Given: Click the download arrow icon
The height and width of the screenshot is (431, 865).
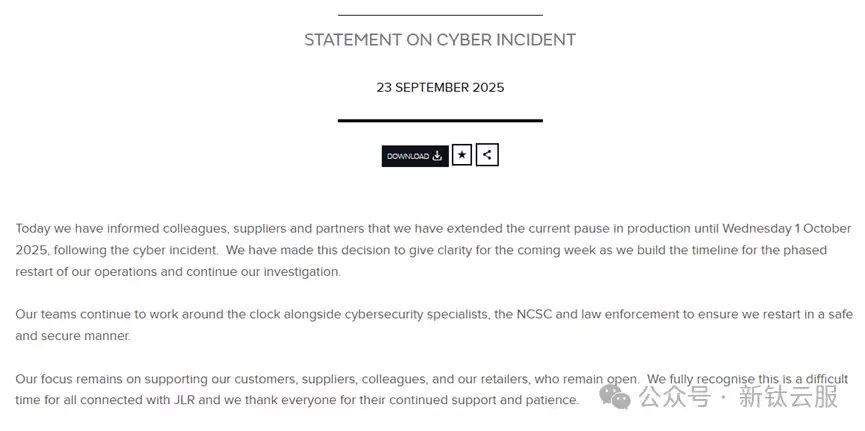Looking at the screenshot, I should point(437,156).
